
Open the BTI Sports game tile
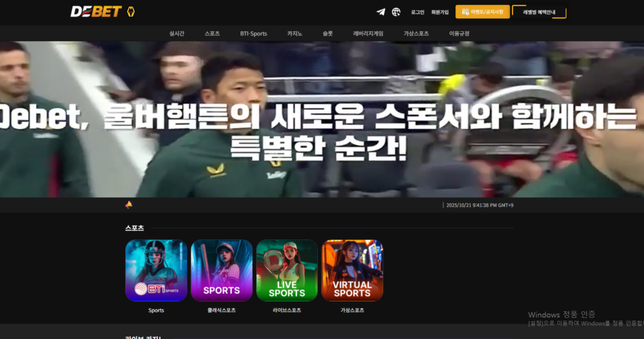[x=156, y=270]
